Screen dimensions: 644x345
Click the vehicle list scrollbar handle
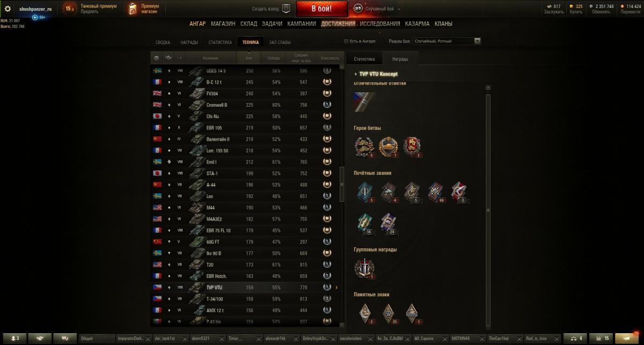[x=342, y=184]
